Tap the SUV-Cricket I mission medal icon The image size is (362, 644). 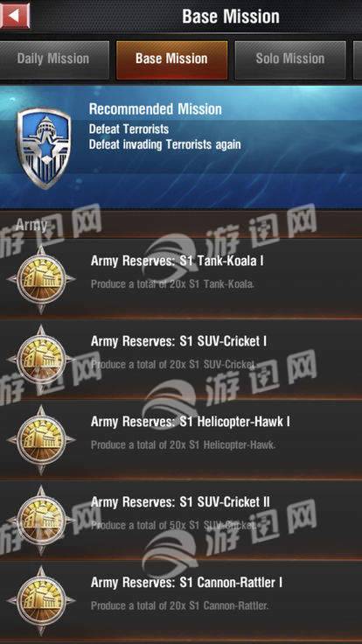click(x=41, y=360)
